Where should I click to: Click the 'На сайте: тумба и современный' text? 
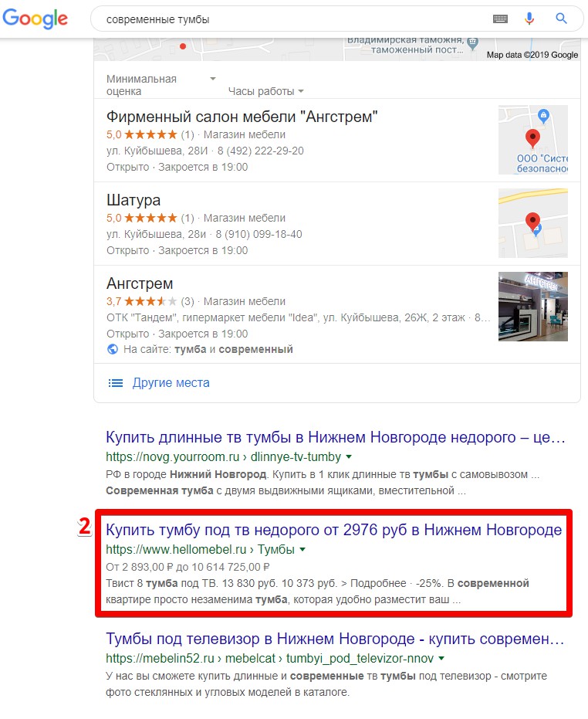[x=208, y=349]
